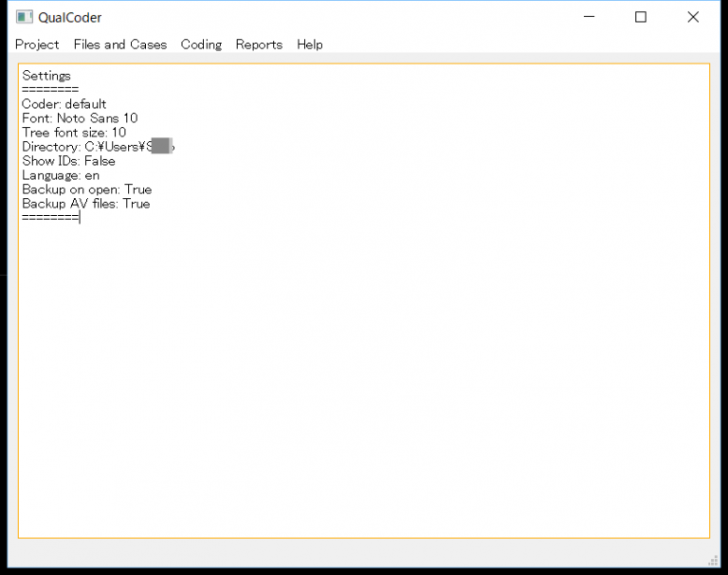Click the QualCoder title bar text

tap(70, 17)
